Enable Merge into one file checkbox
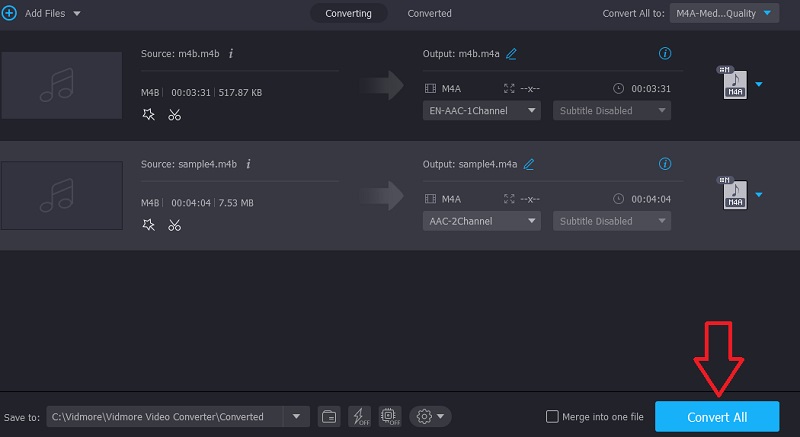The height and width of the screenshot is (437, 800). pos(552,416)
